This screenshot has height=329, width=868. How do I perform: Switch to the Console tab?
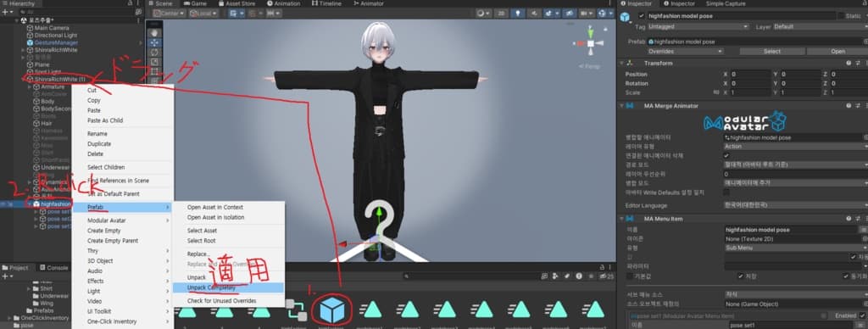[53, 267]
